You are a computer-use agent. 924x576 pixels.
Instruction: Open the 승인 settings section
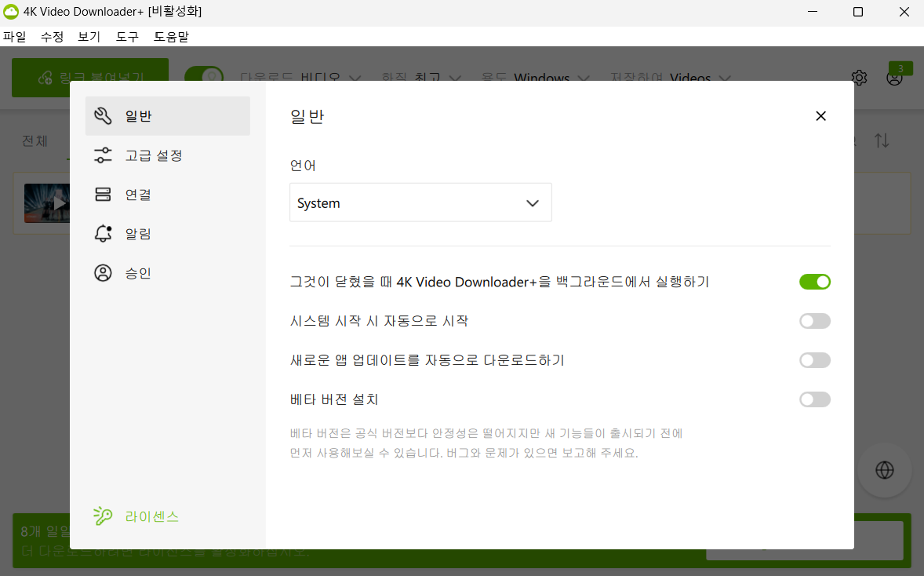click(167, 273)
